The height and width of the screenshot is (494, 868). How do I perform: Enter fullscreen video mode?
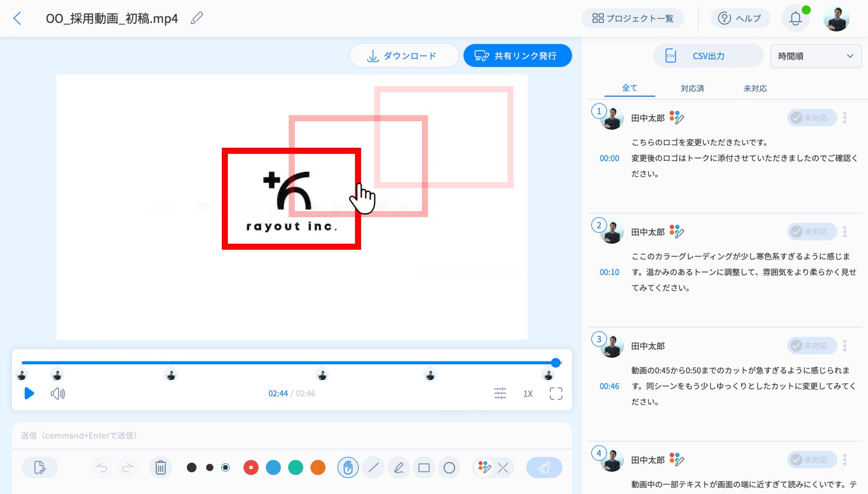[556, 394]
